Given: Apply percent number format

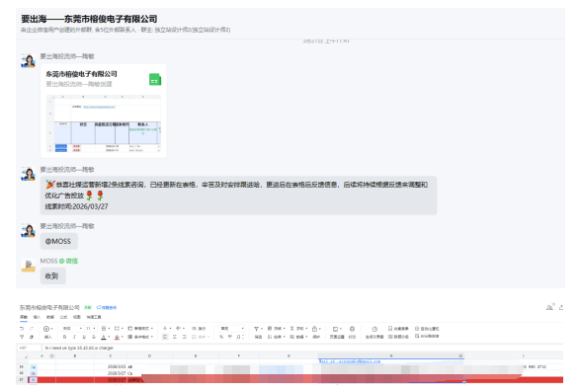Looking at the screenshot, I should pyautogui.click(x=221, y=337).
